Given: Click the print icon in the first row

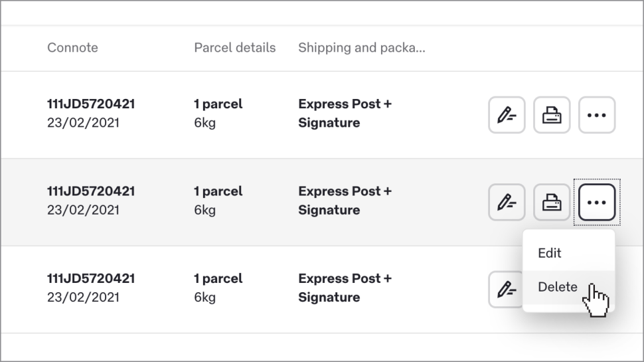Looking at the screenshot, I should pyautogui.click(x=552, y=115).
